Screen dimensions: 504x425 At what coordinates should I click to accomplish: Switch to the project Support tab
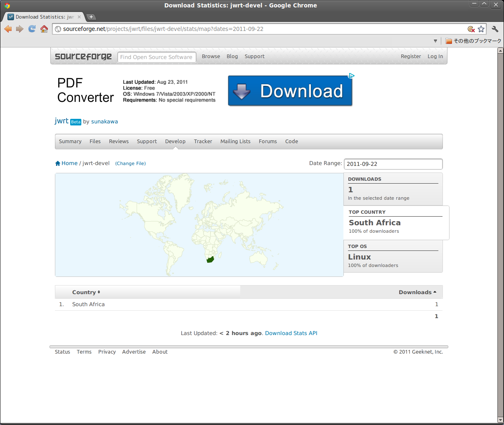click(x=147, y=142)
